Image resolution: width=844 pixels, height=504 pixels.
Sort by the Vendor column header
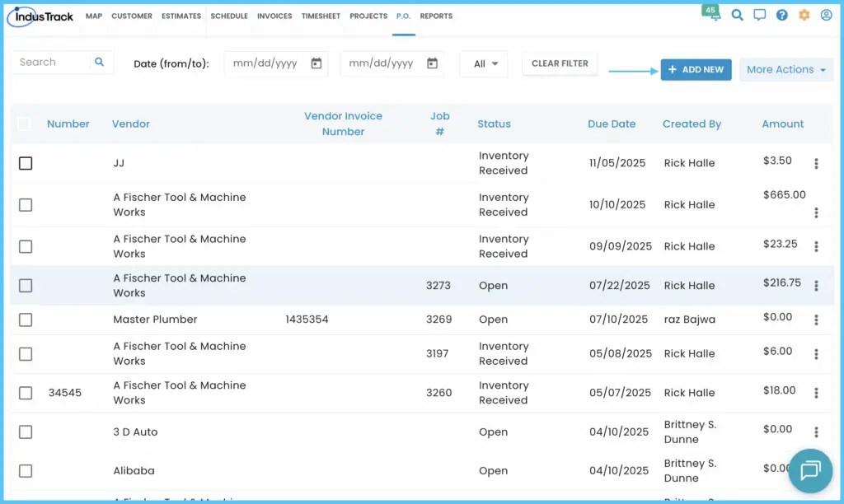131,124
